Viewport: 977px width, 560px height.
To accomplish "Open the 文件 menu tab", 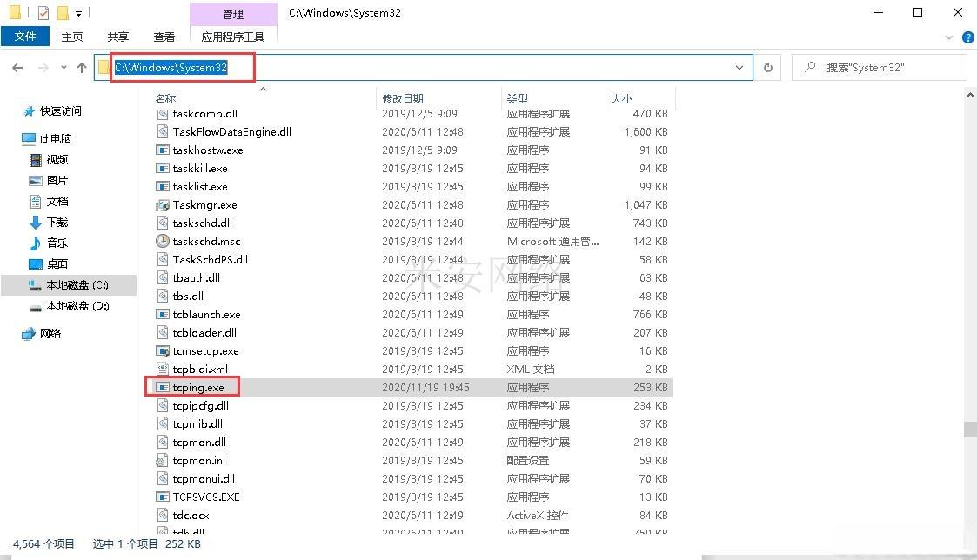I will coord(25,37).
